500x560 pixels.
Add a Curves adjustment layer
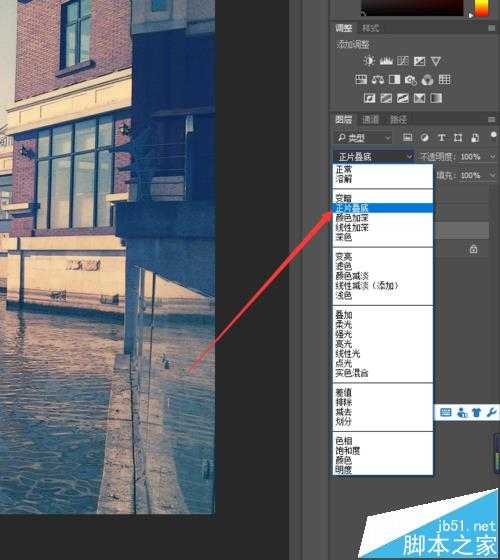402,61
